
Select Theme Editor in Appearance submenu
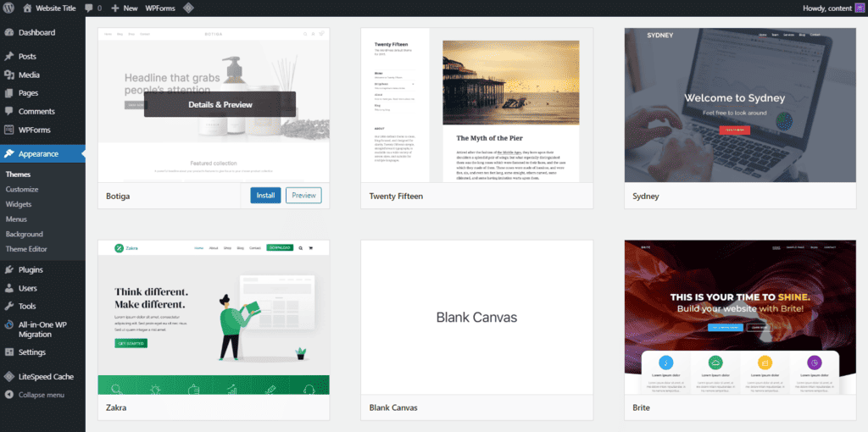[x=26, y=249]
